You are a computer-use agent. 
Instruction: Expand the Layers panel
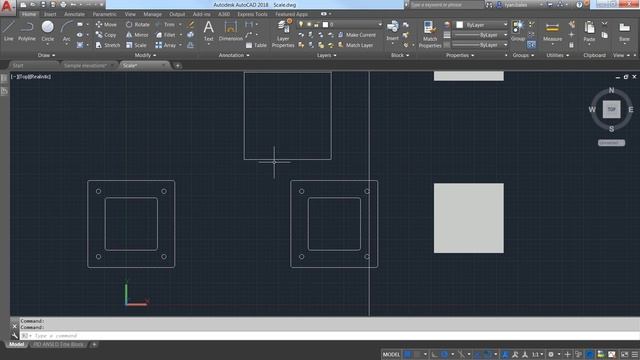[327, 55]
